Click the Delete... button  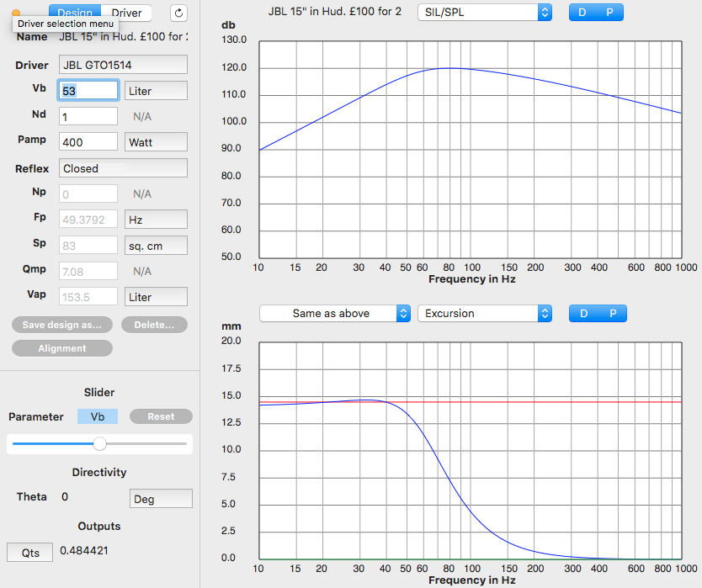(x=155, y=325)
